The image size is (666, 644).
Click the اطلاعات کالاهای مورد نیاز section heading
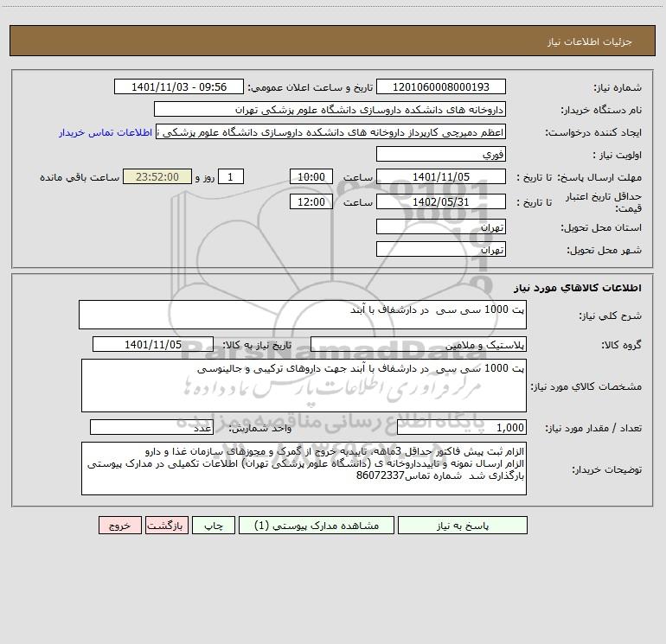[578, 288]
